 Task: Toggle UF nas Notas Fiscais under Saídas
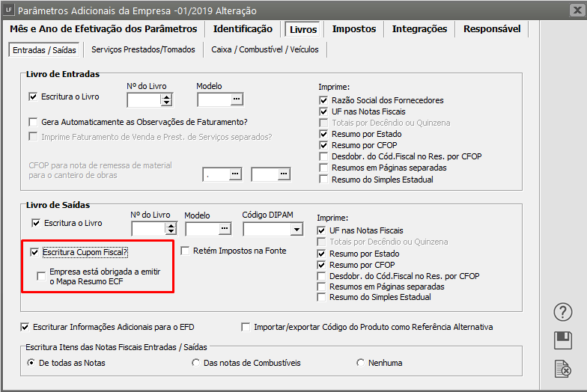[321, 230]
